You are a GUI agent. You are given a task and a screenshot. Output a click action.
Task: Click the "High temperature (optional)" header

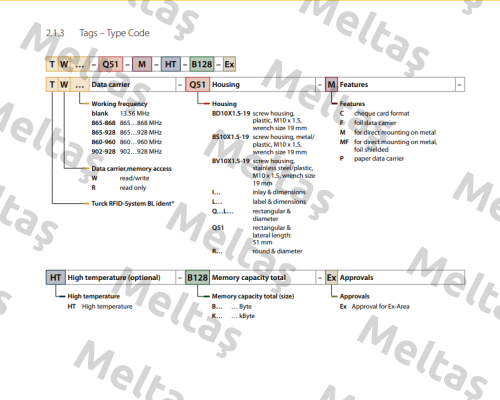114,278
